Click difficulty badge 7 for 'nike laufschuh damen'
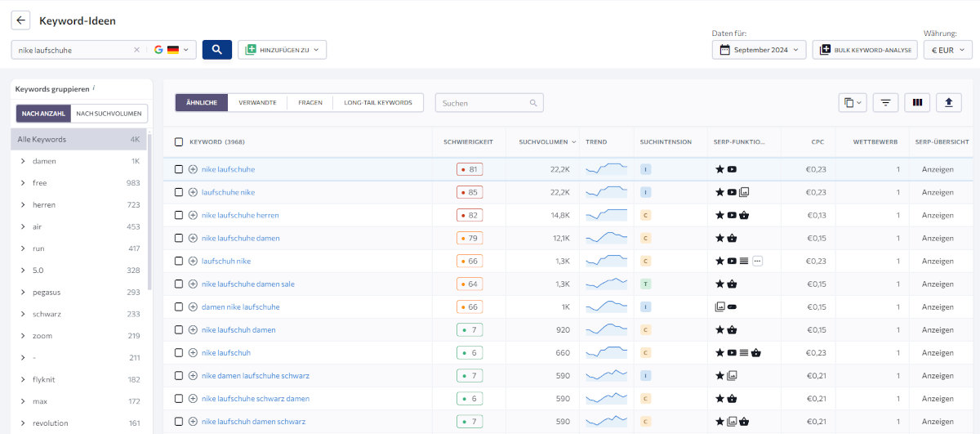This screenshot has width=980, height=434. (x=470, y=329)
